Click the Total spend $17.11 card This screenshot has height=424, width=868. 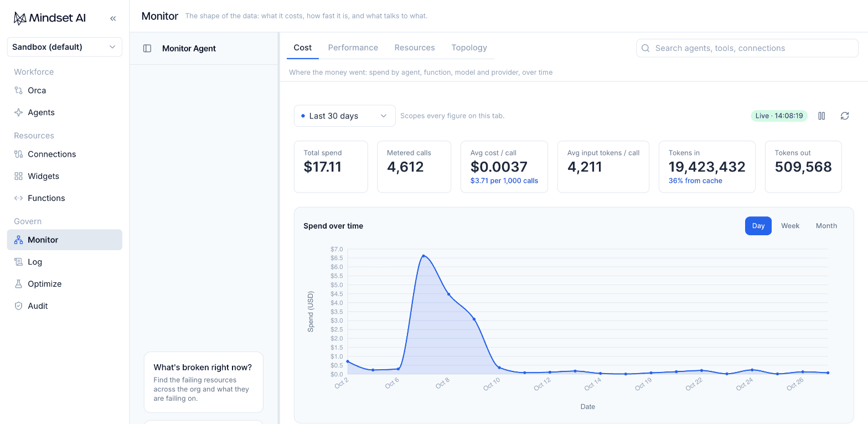331,167
